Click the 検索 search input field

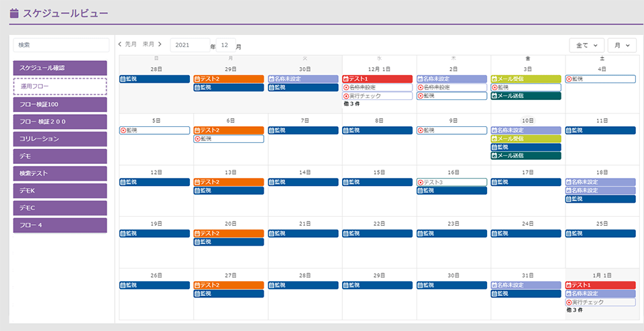tap(61, 45)
